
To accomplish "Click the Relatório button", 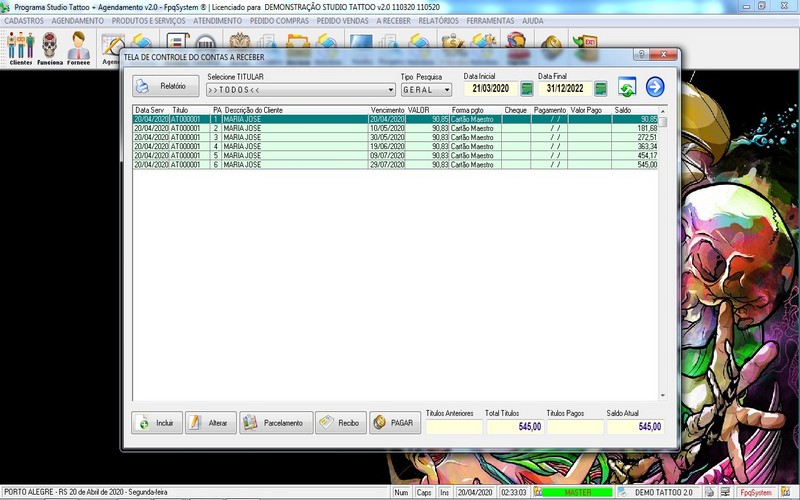I will (166, 86).
